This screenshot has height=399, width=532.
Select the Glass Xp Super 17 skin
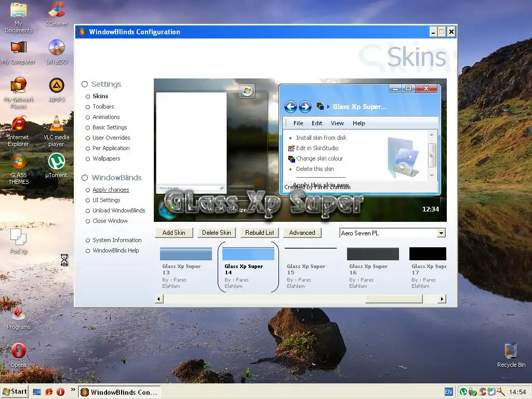coord(428,268)
